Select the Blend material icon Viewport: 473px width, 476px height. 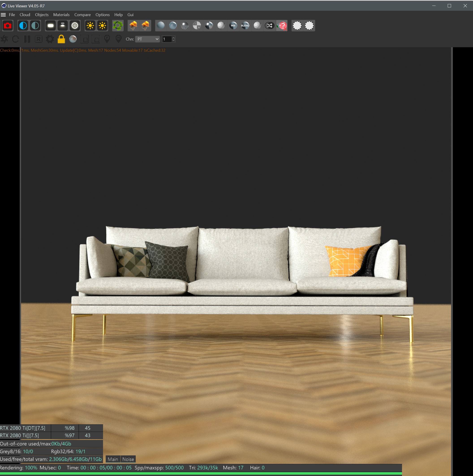coord(245,26)
